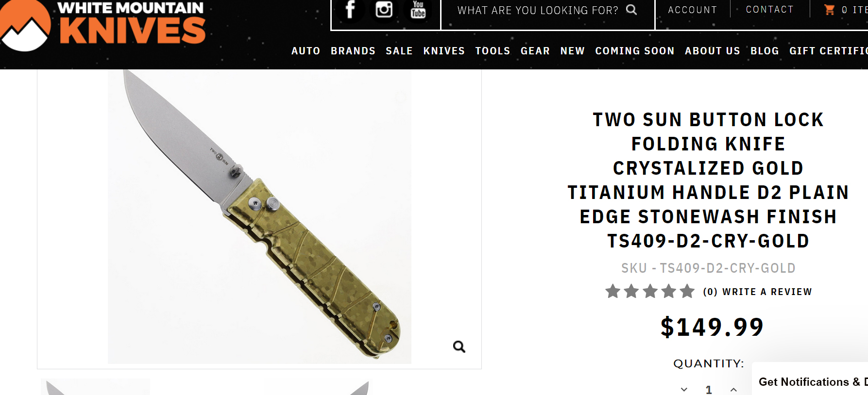
Task: Rate with the fifth review star
Action: pos(687,291)
